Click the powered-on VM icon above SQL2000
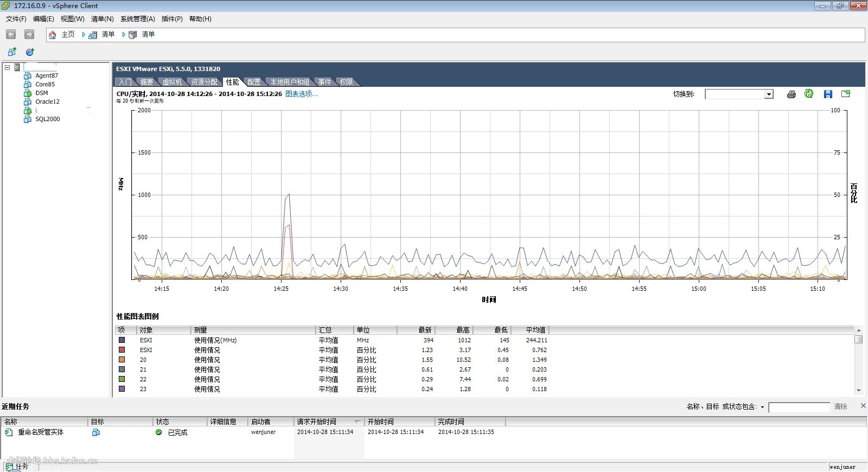This screenshot has height=472, width=868. pyautogui.click(x=28, y=110)
